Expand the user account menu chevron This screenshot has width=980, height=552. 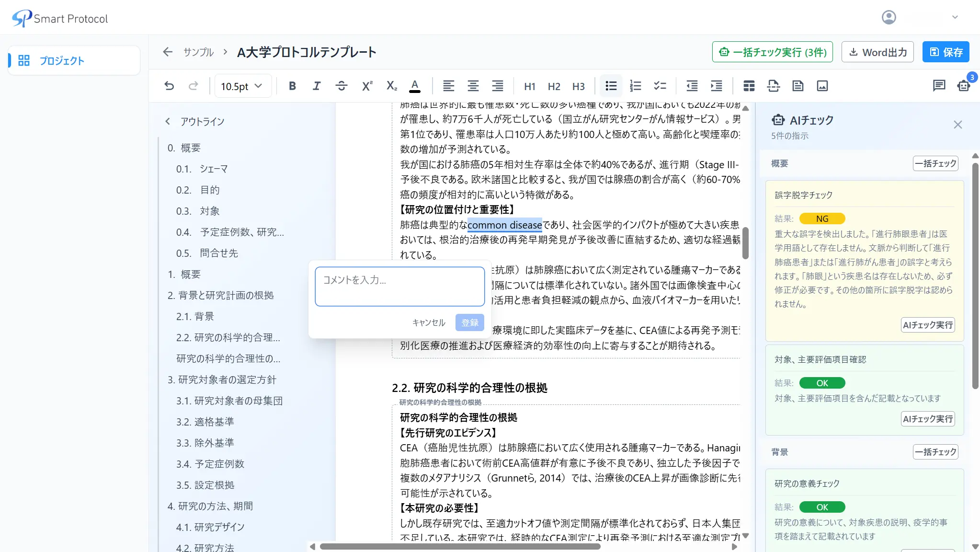tap(955, 17)
